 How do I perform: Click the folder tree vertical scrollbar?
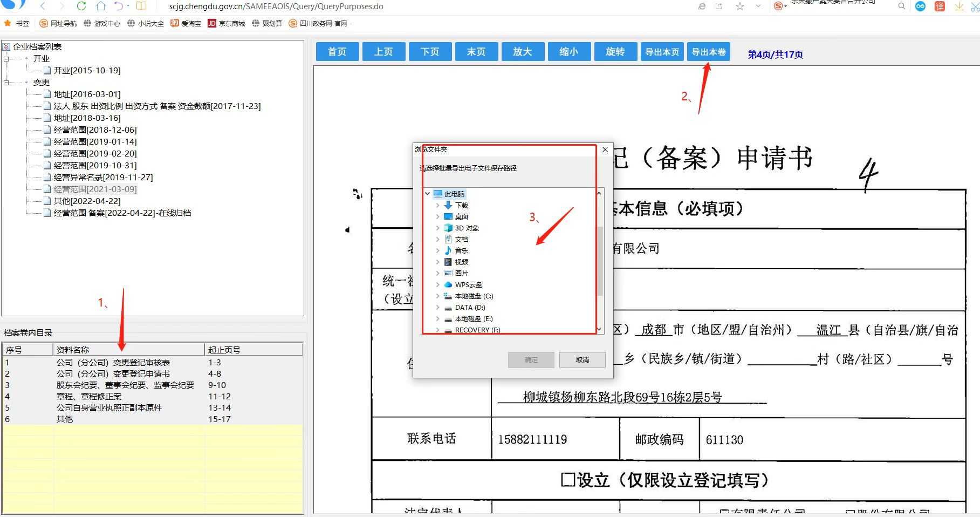(x=599, y=259)
